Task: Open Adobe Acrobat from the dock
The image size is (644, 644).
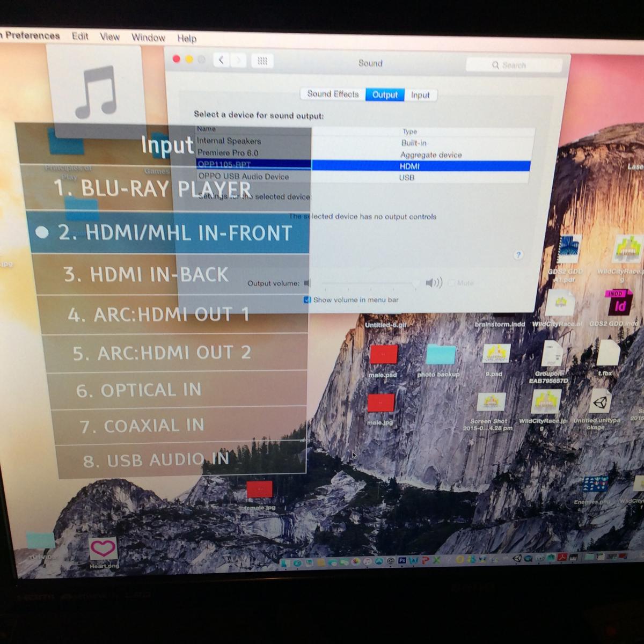Action: [x=561, y=558]
